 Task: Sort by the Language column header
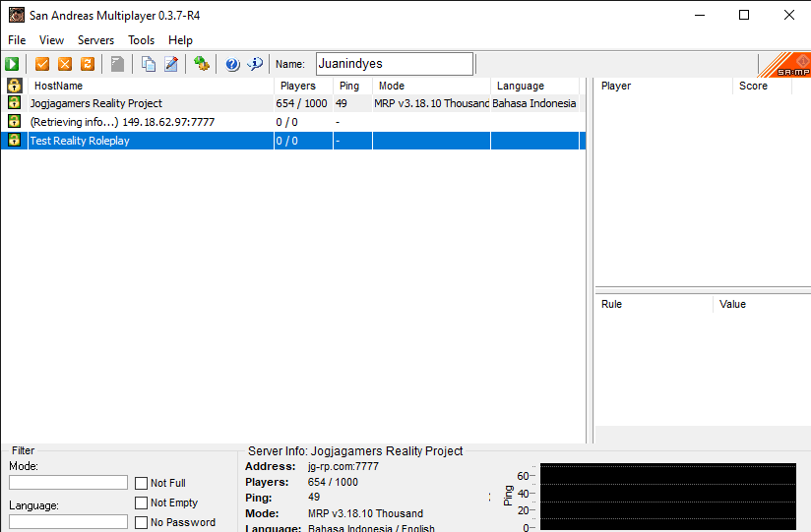tap(534, 86)
